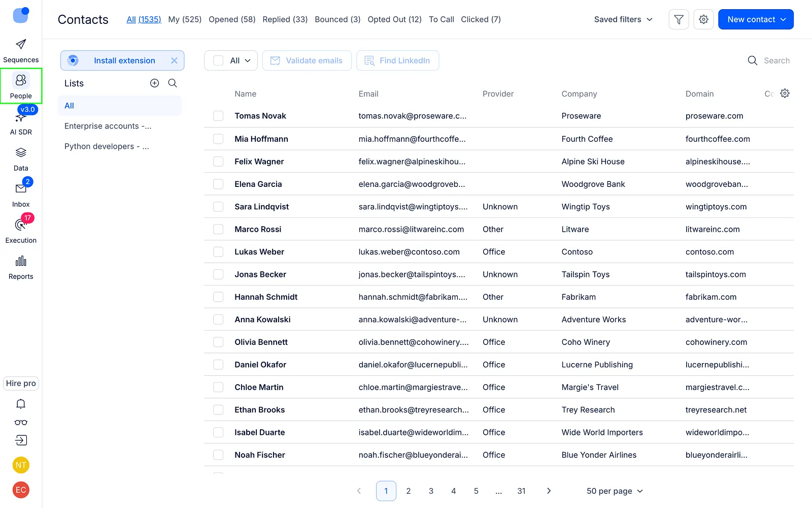812x508 pixels.
Task: Expand the Saved filters dropdown
Action: 623,19
